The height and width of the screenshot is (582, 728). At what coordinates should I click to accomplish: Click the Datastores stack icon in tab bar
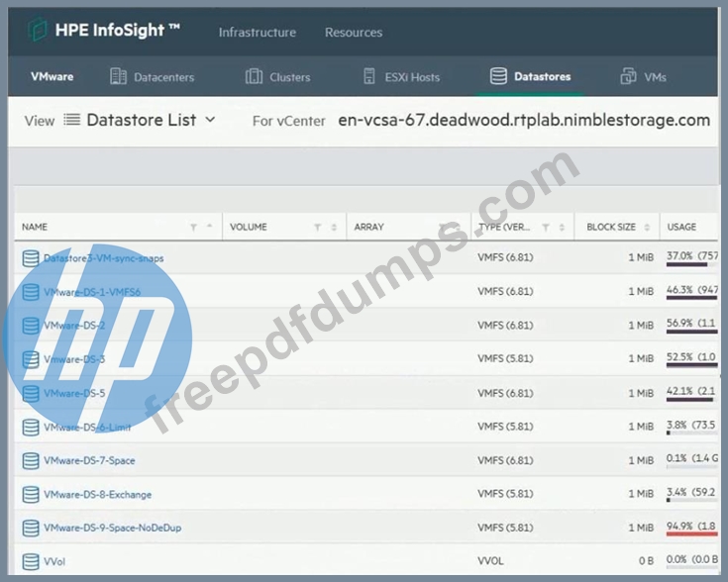498,76
